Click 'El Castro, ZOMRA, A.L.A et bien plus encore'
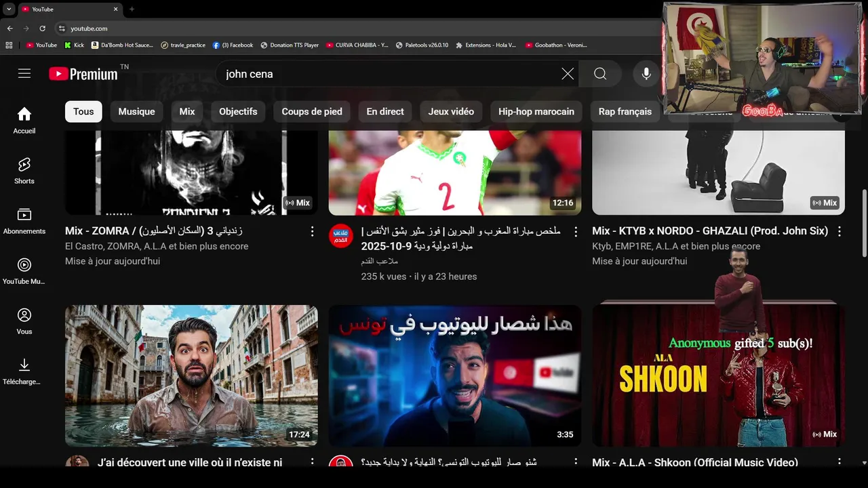 (x=157, y=246)
